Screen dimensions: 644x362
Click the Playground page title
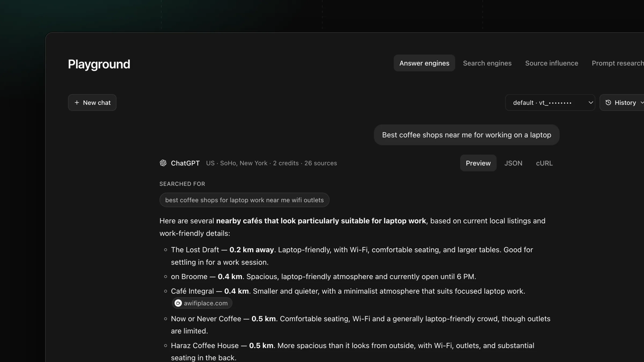(99, 64)
